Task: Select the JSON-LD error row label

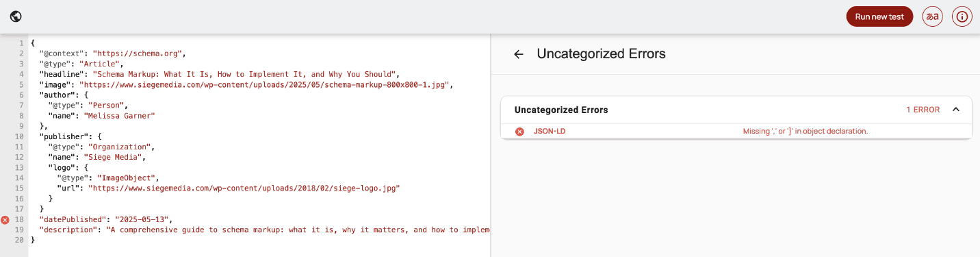Action: (x=550, y=132)
